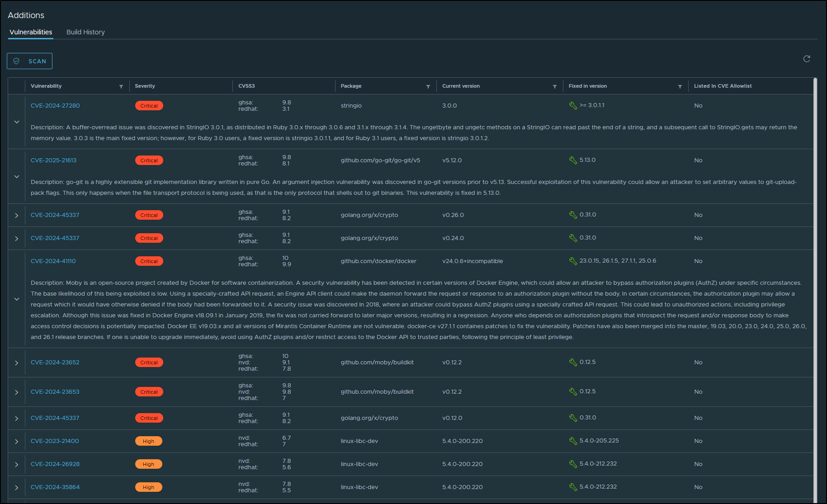
Task: Click the wrench icon in v0.12.0 crypto row
Action: coord(573,418)
